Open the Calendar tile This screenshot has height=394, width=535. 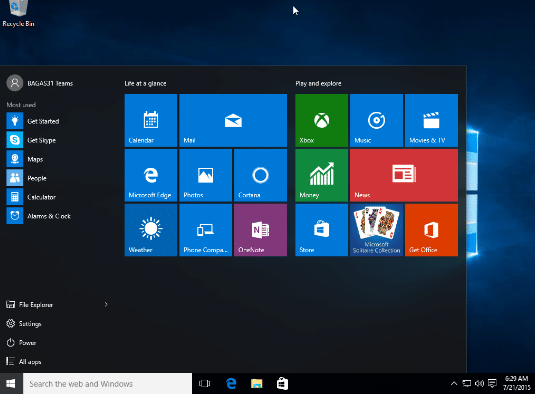tap(151, 120)
